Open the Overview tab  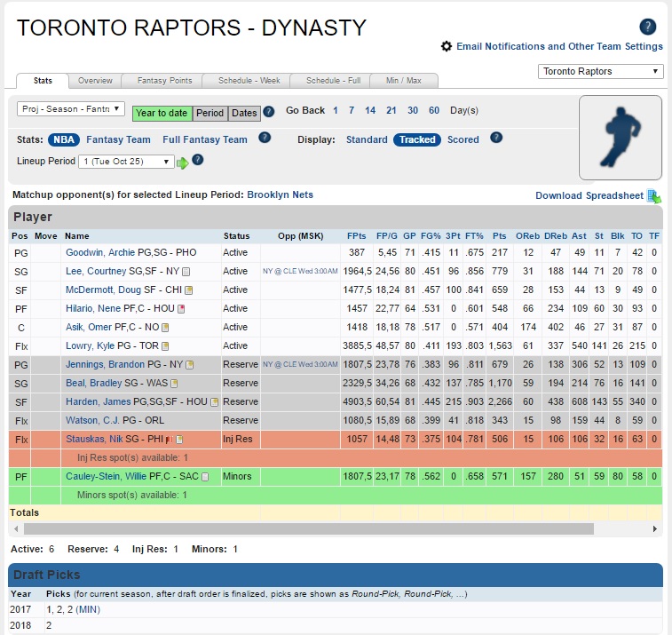coord(95,81)
